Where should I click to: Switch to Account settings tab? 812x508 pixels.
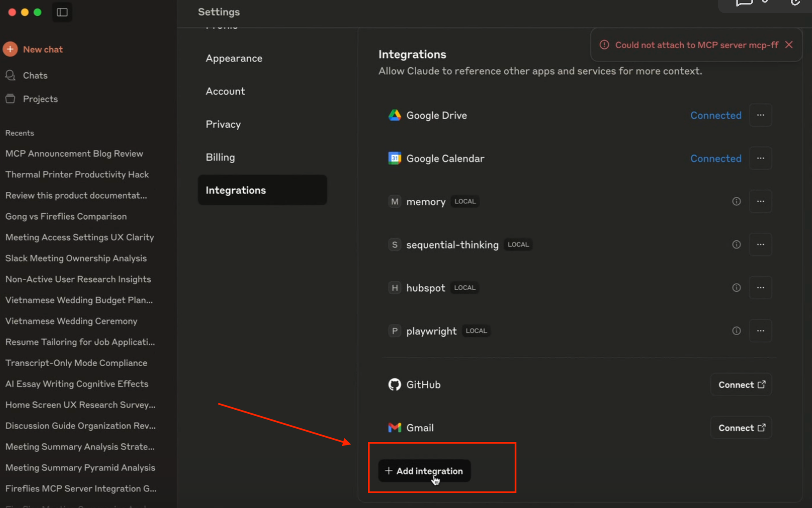(225, 91)
